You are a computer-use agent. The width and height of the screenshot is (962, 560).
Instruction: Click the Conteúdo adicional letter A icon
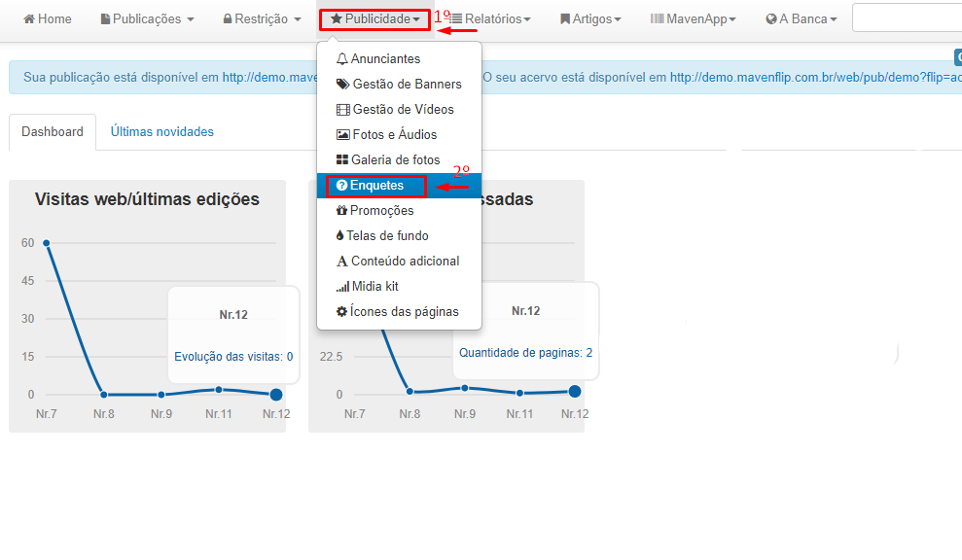coord(342,262)
